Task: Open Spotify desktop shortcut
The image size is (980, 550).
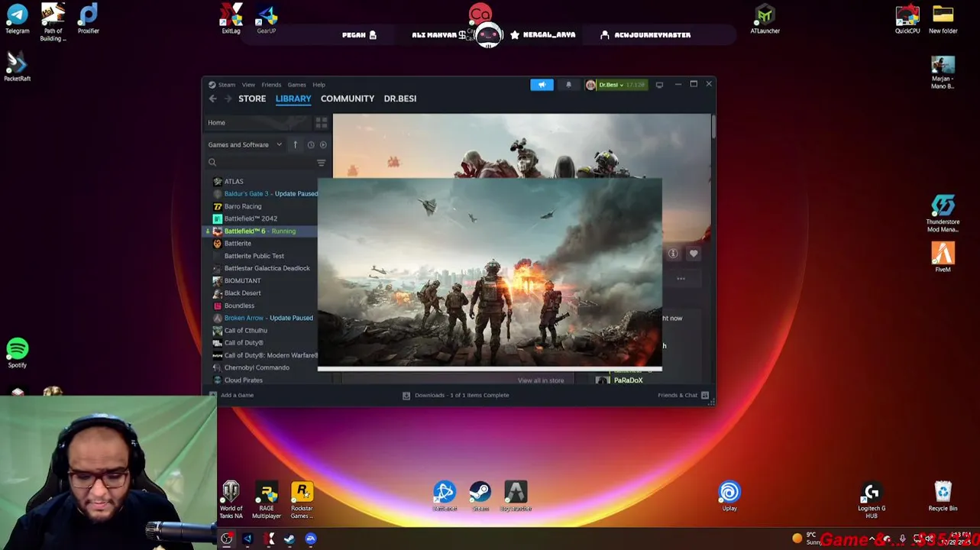Action: 17,353
